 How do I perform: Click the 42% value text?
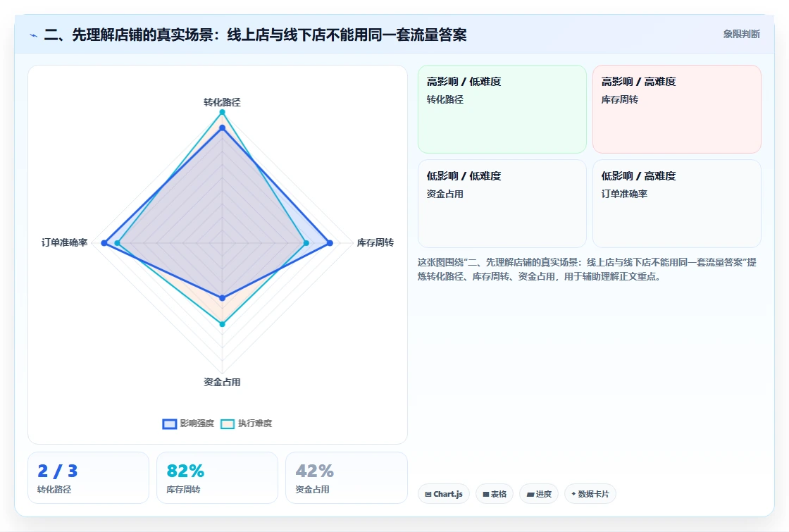314,471
